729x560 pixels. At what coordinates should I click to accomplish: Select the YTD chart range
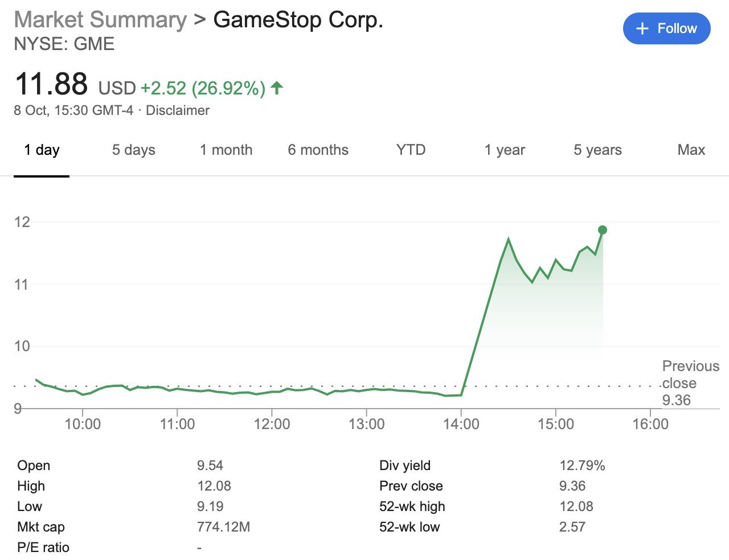click(411, 150)
